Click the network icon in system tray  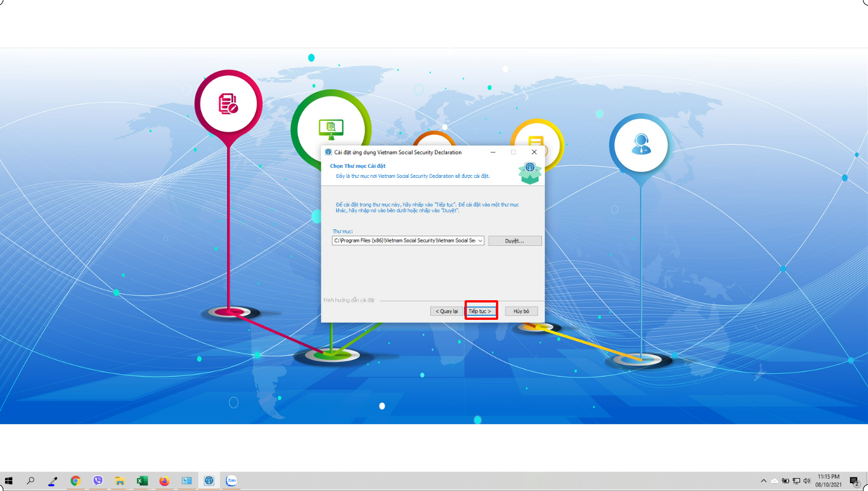(x=796, y=481)
